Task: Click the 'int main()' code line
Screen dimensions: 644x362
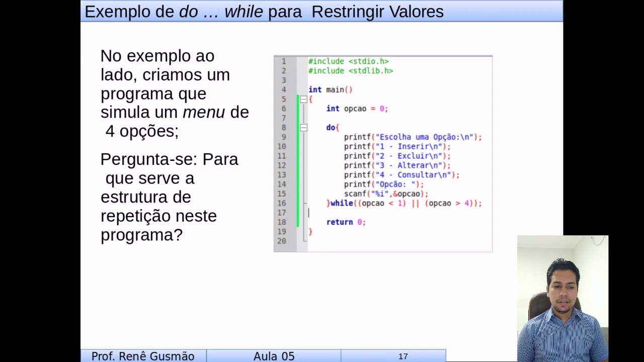Action: [x=330, y=89]
